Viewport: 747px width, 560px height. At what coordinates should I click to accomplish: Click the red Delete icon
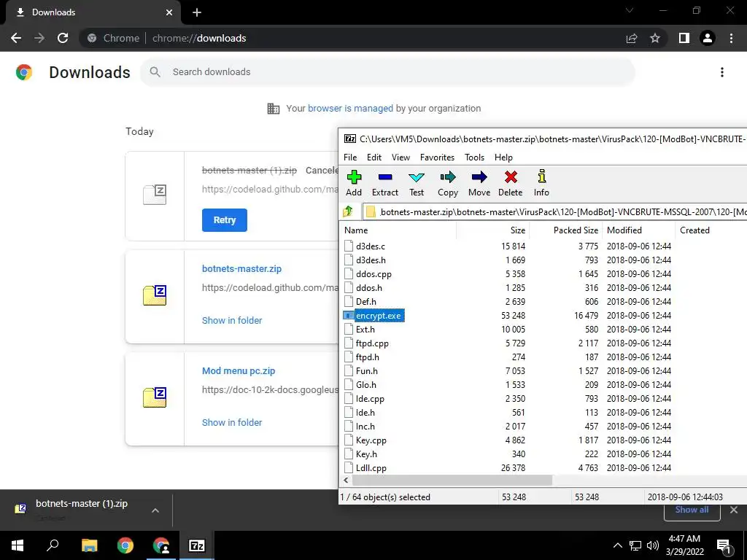point(510,183)
